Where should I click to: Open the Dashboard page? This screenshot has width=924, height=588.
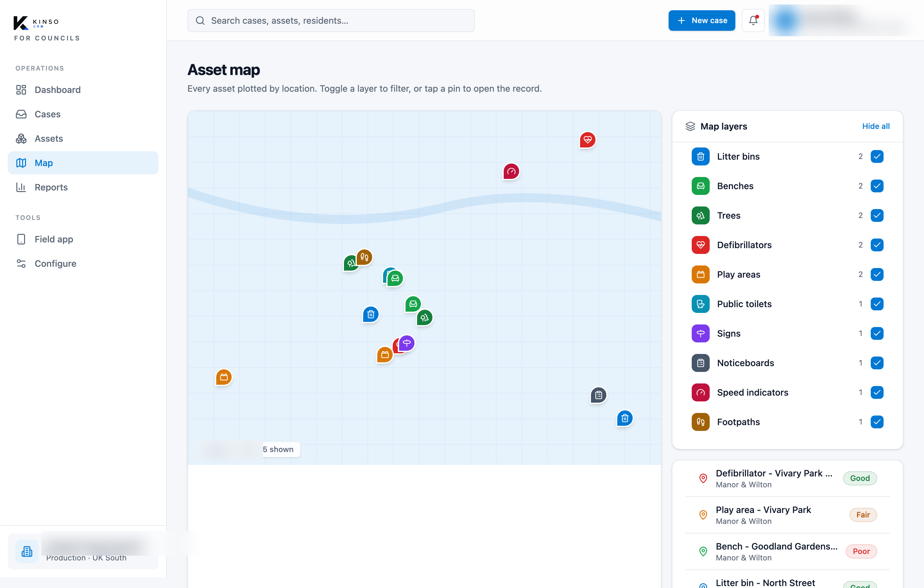pyautogui.click(x=83, y=90)
